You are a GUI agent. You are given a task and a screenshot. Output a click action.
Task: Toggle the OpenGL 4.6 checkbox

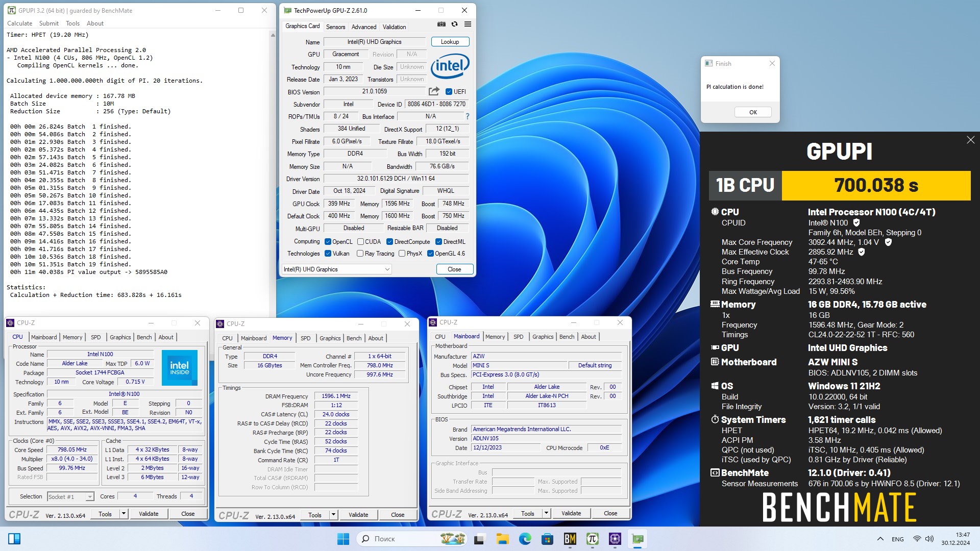click(x=430, y=254)
